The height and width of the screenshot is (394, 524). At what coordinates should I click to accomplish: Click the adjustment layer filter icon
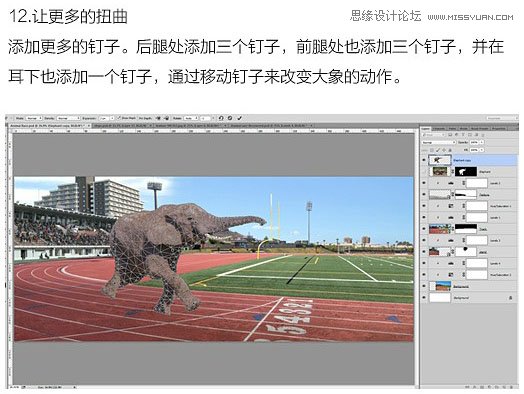456,135
